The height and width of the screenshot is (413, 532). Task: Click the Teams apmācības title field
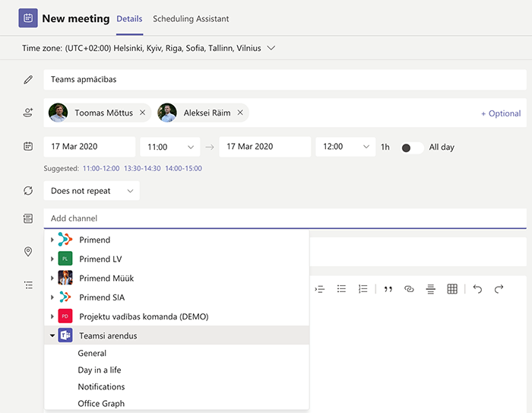(x=285, y=79)
